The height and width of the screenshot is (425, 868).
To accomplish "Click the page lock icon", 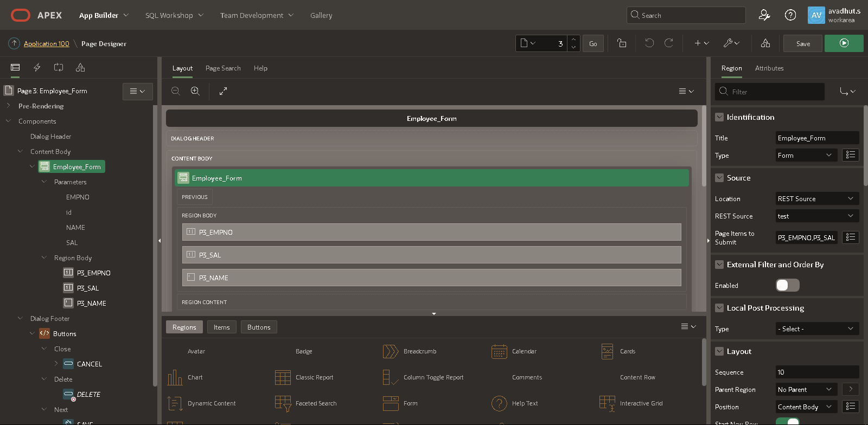I will click(622, 43).
